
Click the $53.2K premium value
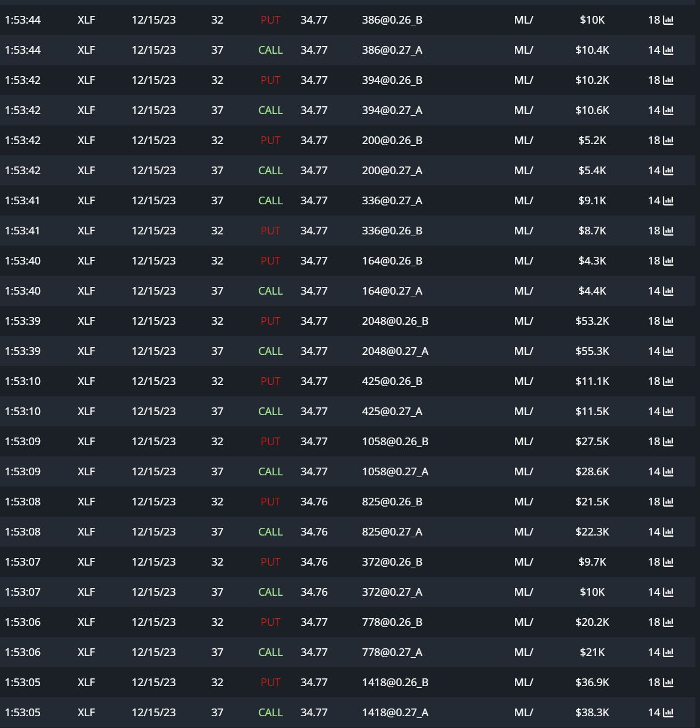tap(592, 321)
